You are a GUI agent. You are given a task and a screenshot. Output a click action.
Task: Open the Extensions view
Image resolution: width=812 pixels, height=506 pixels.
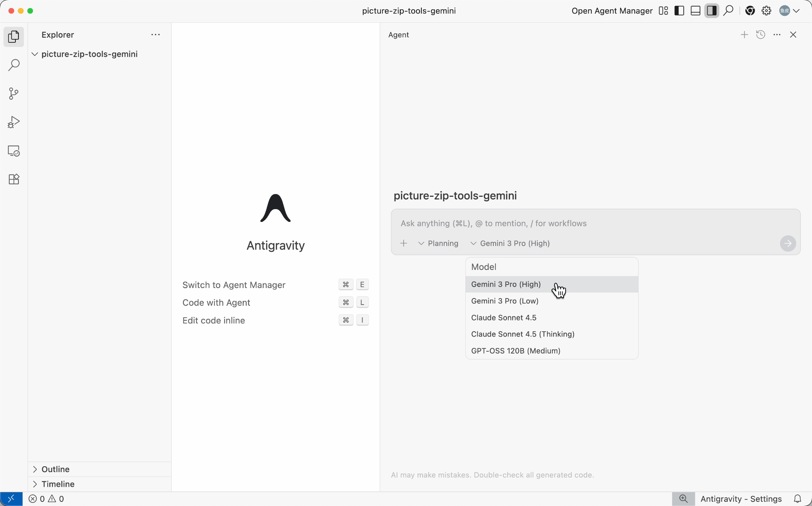pyautogui.click(x=13, y=179)
